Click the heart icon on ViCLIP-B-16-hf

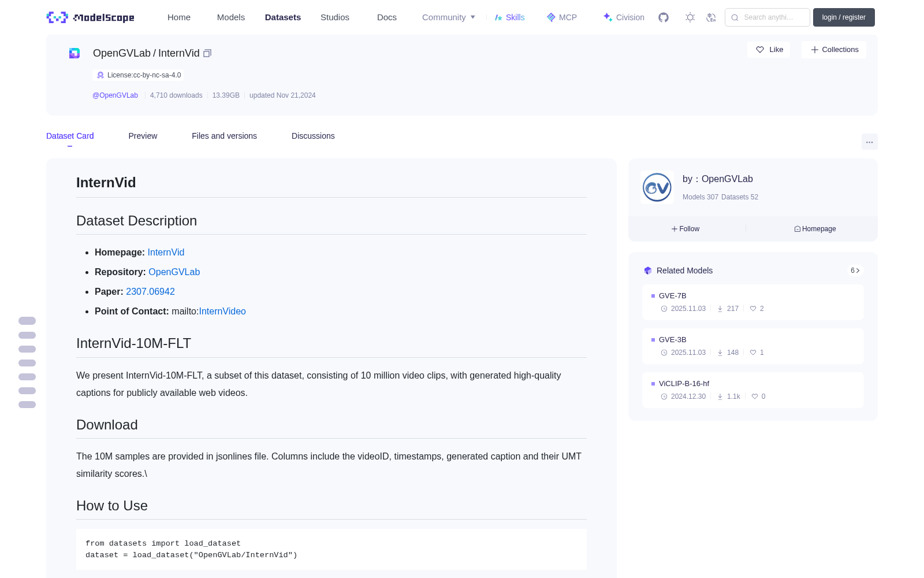click(755, 397)
